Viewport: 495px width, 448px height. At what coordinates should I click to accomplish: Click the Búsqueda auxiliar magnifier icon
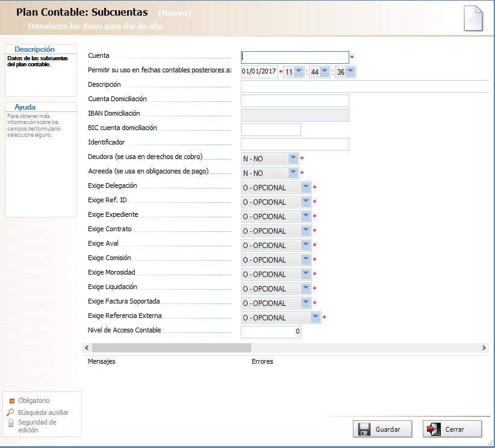pos(10,412)
